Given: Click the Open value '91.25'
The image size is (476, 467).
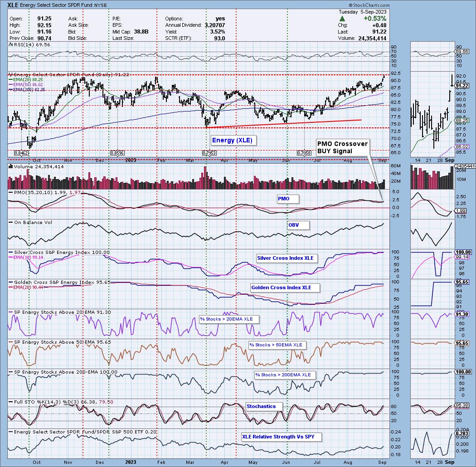Looking at the screenshot, I should point(44,19).
